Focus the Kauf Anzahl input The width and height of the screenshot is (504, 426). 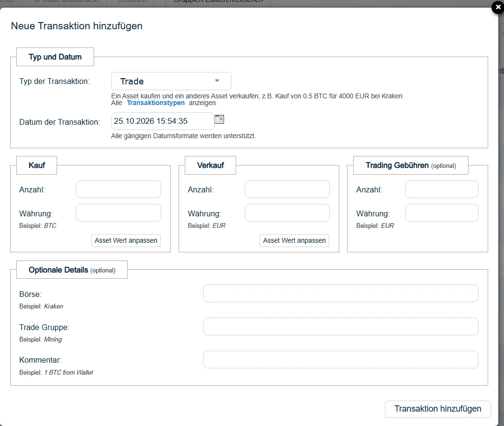click(x=118, y=189)
